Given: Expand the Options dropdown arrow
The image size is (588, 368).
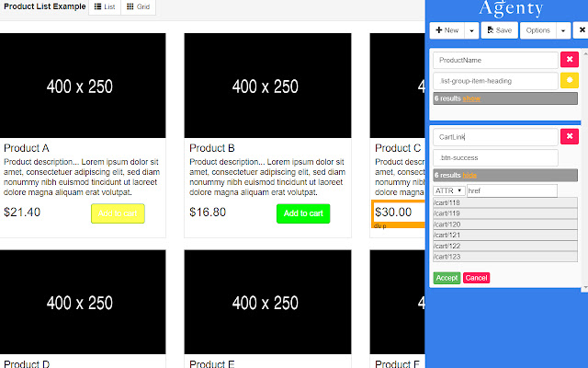Looking at the screenshot, I should point(563,30).
